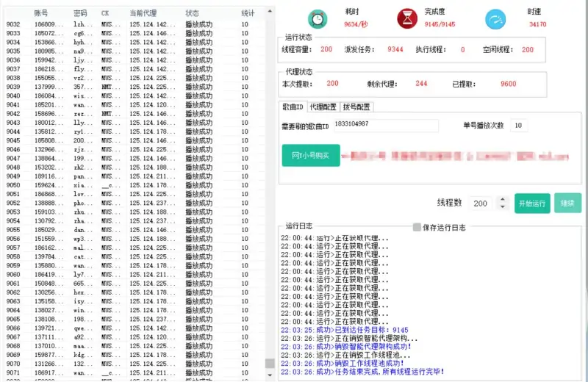Switch to the 代理配置 tab
Viewport: 588px width, 382px height.
pyautogui.click(x=323, y=107)
